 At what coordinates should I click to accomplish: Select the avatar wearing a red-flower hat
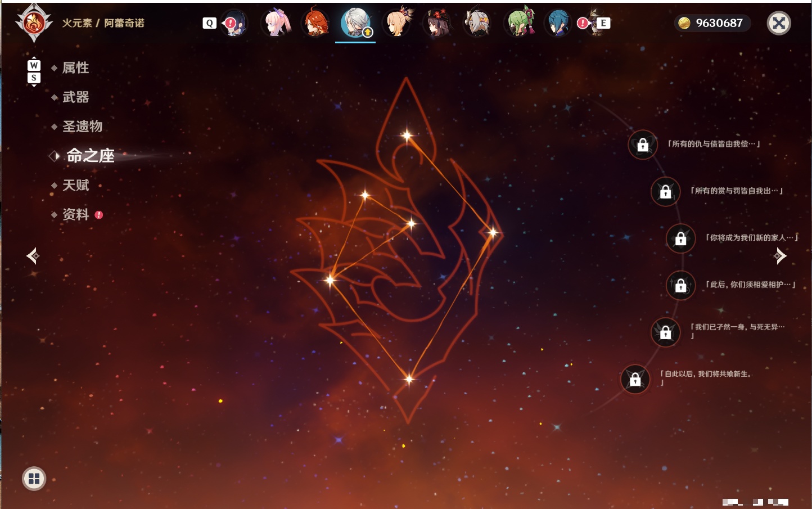tap(437, 23)
